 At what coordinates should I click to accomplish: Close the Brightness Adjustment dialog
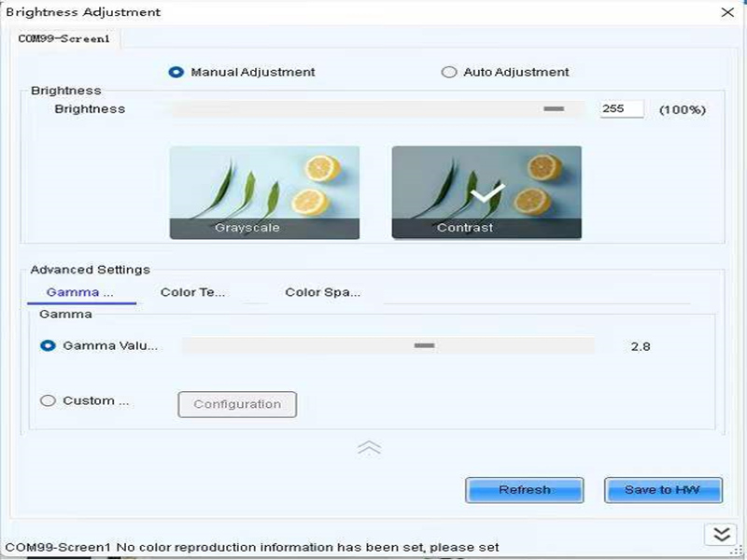pyautogui.click(x=727, y=12)
